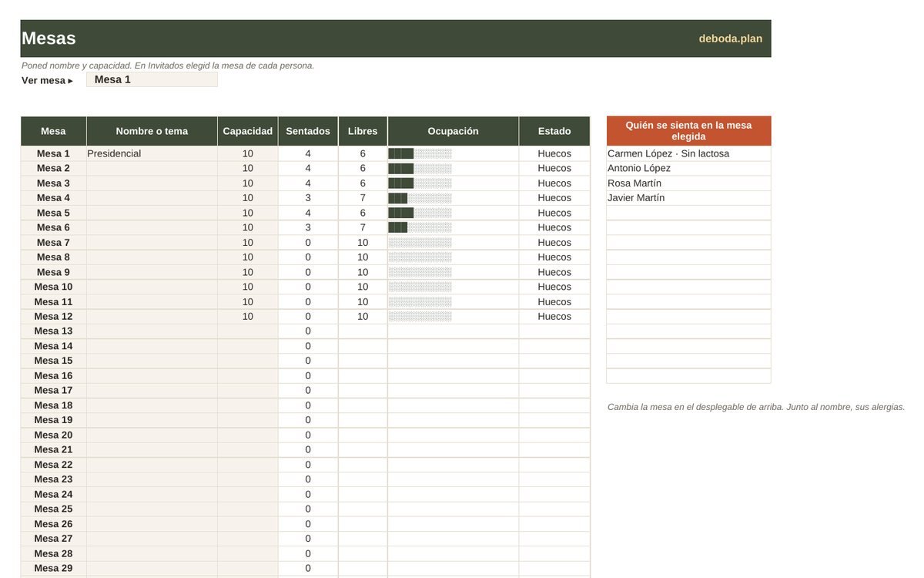This screenshot has width=924, height=578.
Task: Click the empty occupancy bar for Mesa 9
Action: [x=420, y=272]
